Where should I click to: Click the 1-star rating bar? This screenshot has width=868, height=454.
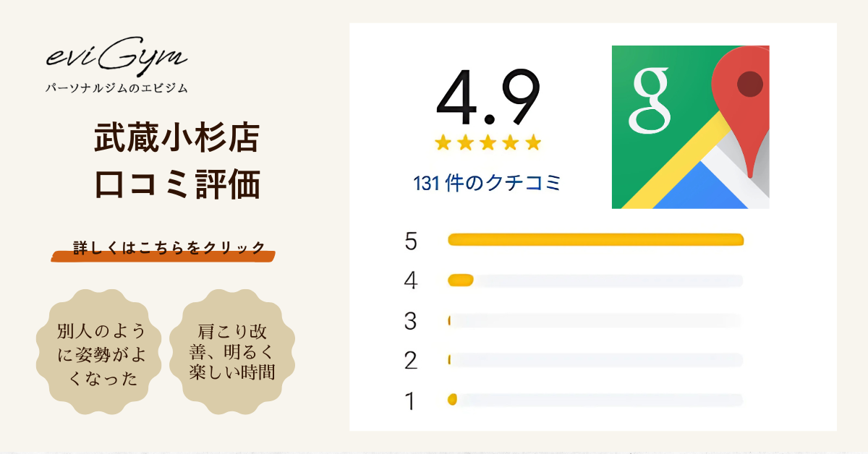click(x=595, y=399)
